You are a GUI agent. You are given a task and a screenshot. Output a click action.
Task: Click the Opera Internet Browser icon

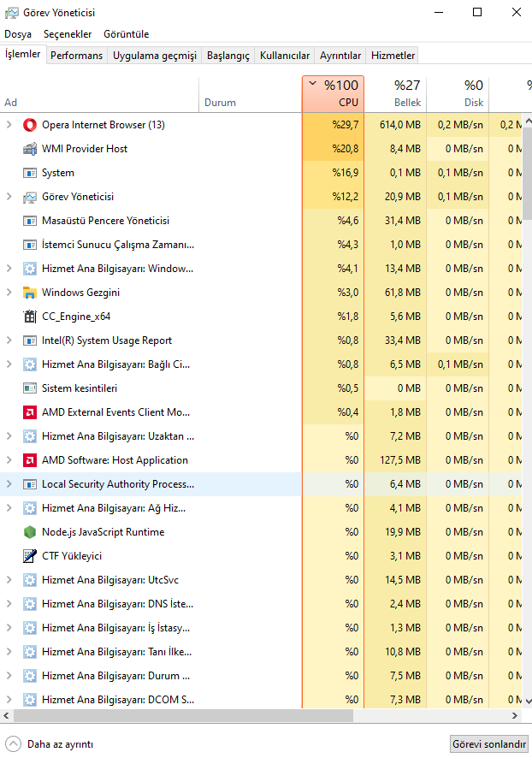coord(30,125)
